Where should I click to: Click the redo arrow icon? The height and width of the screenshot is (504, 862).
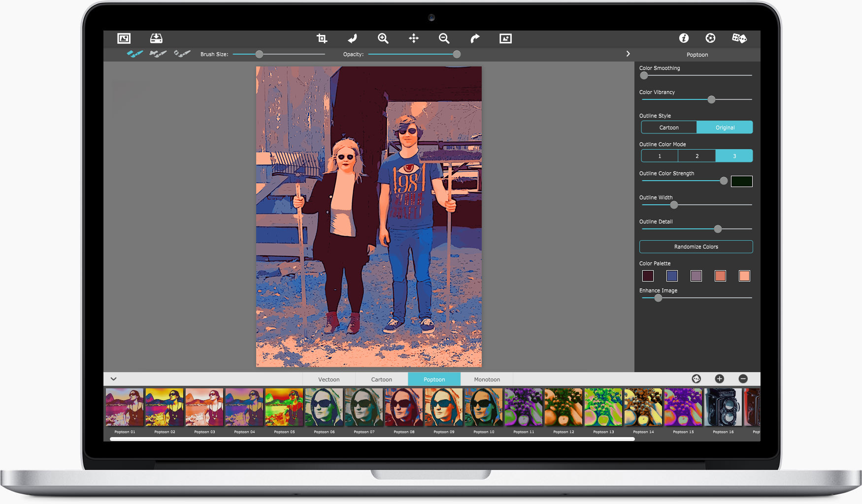pyautogui.click(x=475, y=38)
